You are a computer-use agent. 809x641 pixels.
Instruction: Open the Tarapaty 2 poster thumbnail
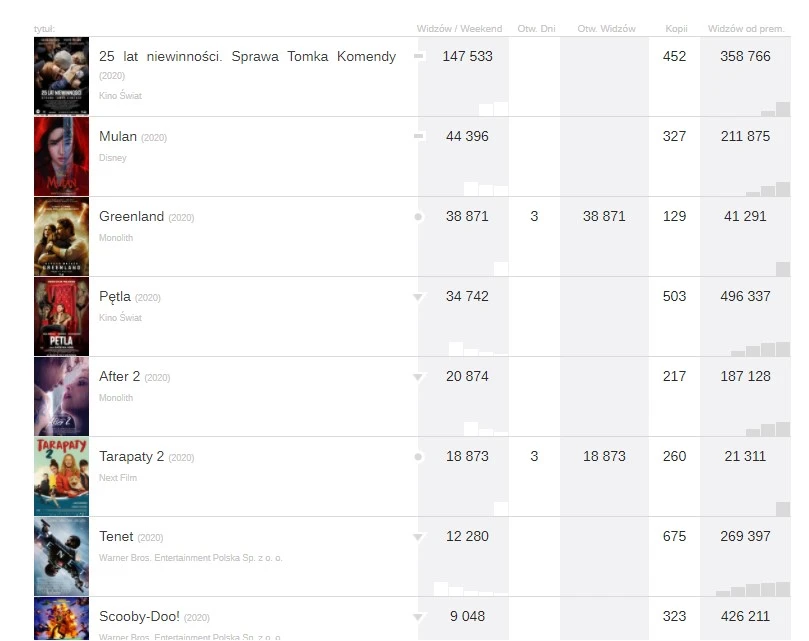tap(61, 476)
